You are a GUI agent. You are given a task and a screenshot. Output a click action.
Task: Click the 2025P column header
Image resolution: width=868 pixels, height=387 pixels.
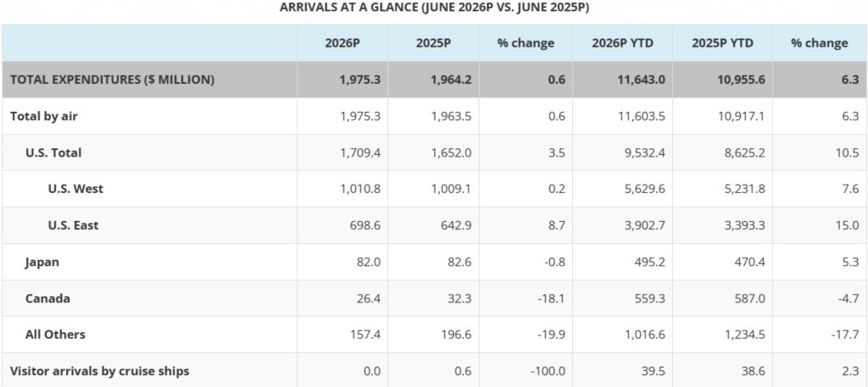pyautogui.click(x=433, y=43)
